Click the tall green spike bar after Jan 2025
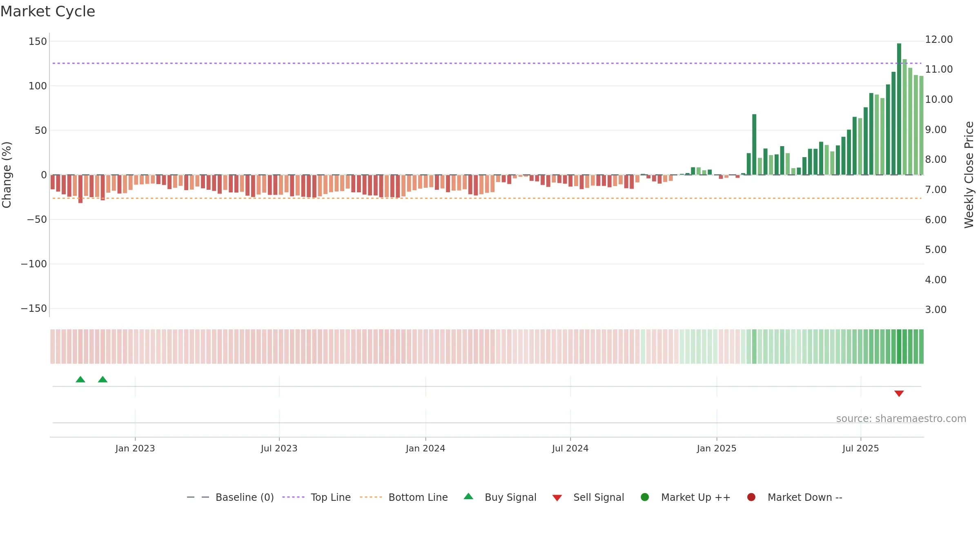Image resolution: width=980 pixels, height=551 pixels. (754, 144)
